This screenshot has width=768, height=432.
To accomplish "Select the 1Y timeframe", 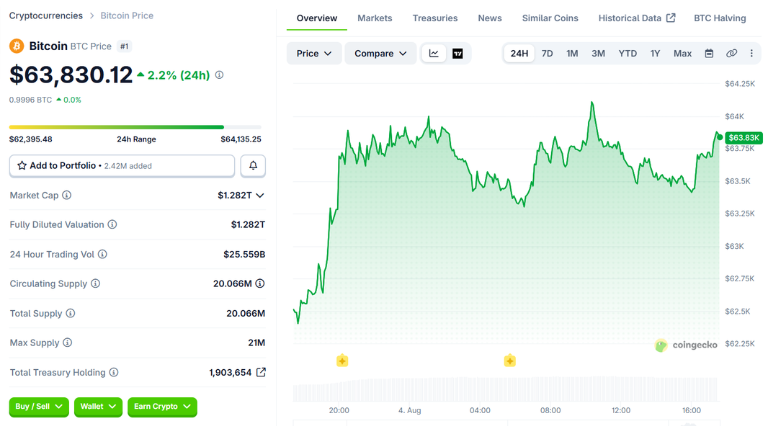I will (x=655, y=53).
